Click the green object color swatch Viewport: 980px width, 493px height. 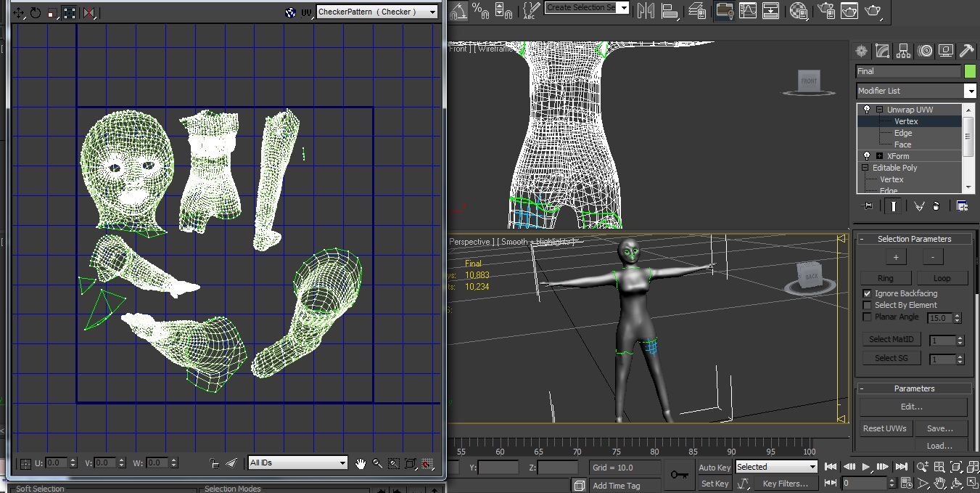(970, 71)
